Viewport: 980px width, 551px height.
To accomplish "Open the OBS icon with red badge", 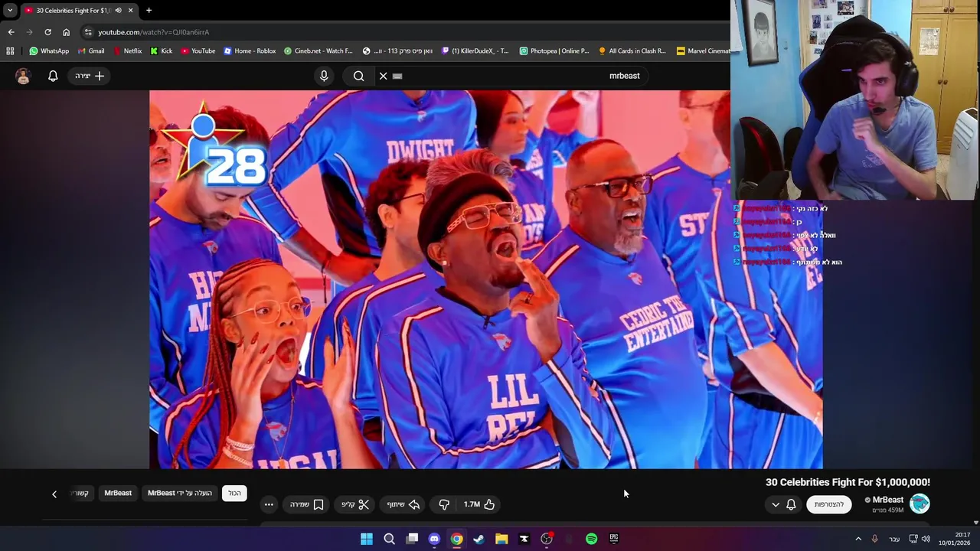I will click(547, 539).
